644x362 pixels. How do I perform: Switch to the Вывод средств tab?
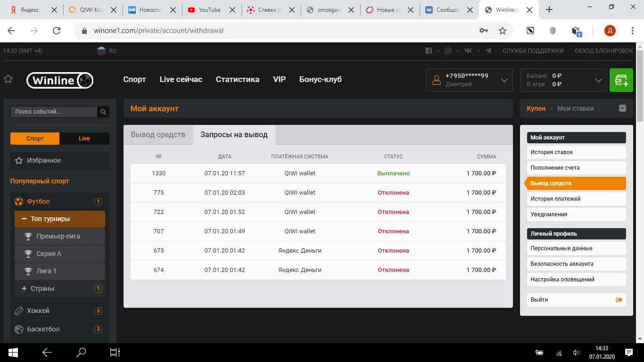point(158,135)
